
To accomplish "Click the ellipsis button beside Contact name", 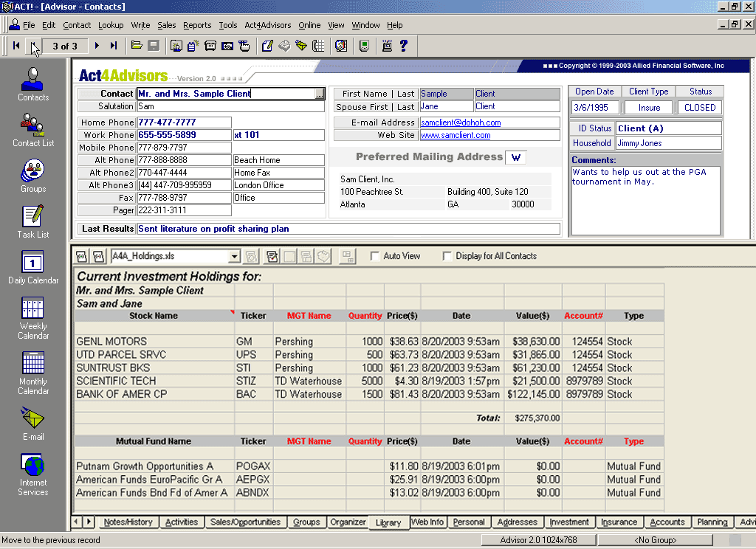I will tap(319, 94).
